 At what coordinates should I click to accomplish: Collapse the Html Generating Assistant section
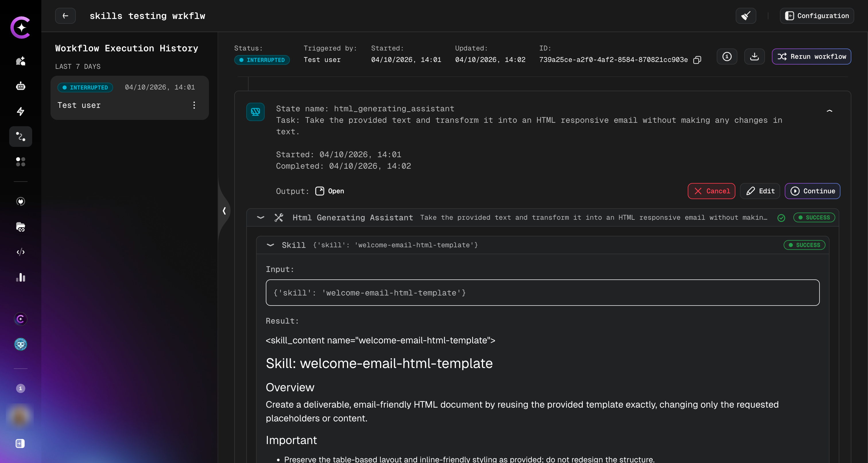tap(260, 217)
